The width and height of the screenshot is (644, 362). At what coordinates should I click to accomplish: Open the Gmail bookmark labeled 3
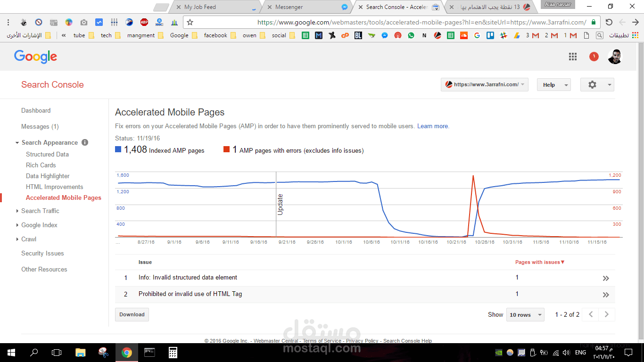(532, 35)
